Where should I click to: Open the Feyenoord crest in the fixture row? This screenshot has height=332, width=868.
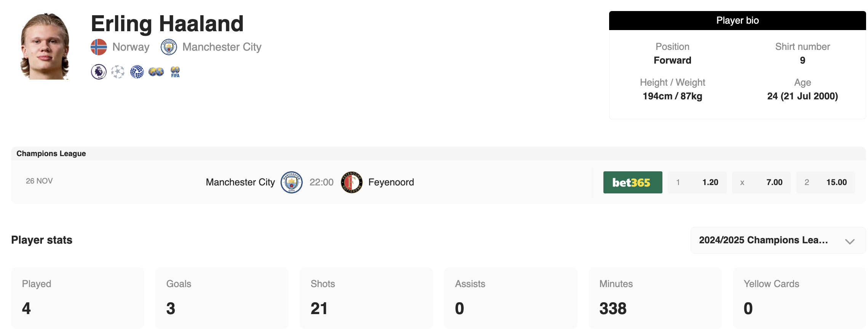351,182
